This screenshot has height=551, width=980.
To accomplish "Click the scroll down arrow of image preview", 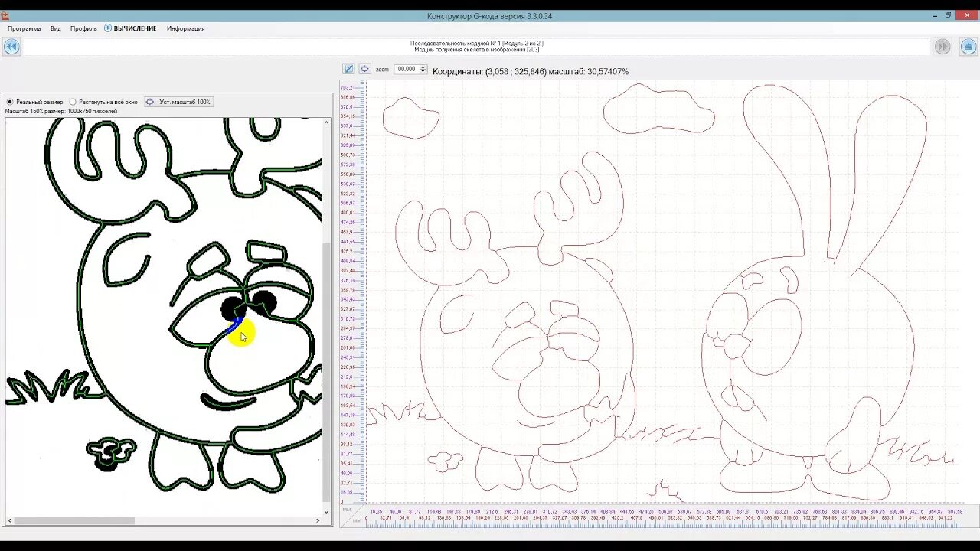I will pos(327,512).
